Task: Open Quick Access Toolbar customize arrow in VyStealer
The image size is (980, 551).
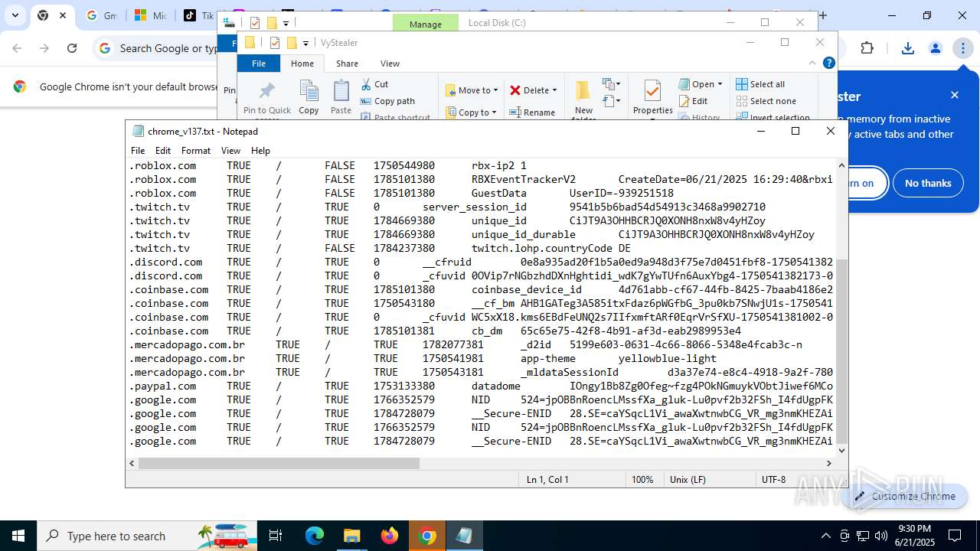Action: click(305, 44)
